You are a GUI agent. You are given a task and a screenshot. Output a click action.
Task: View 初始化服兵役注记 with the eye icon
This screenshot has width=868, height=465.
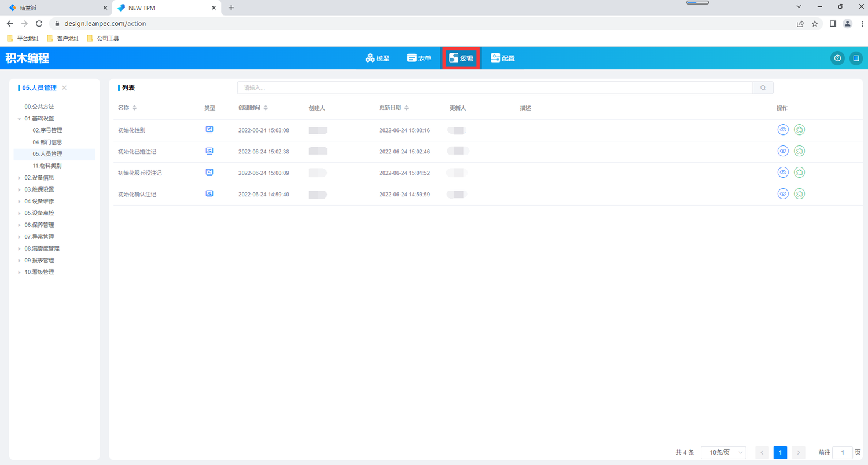[783, 173]
